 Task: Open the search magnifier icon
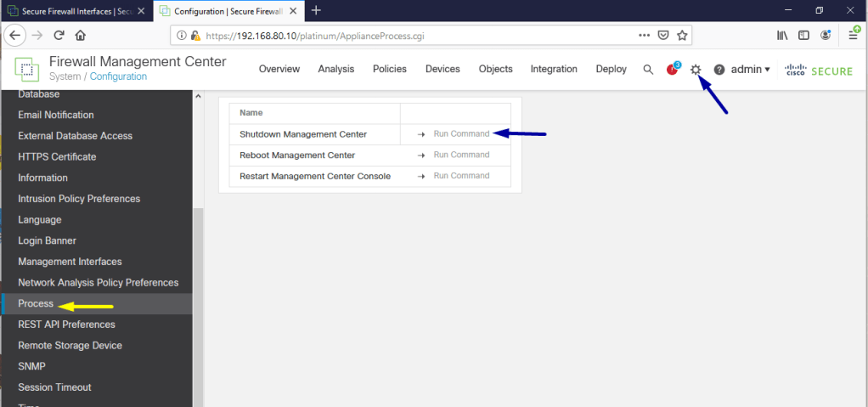[x=648, y=70]
